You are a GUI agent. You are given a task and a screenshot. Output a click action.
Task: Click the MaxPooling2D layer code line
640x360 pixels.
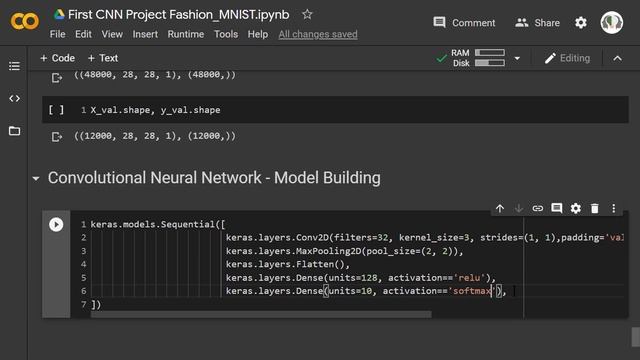[344, 251]
